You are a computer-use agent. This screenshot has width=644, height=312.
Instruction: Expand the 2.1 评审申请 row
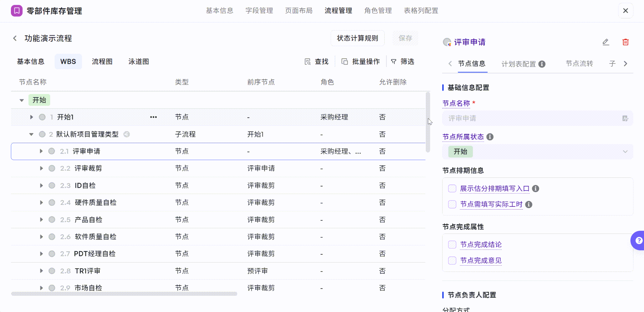41,151
